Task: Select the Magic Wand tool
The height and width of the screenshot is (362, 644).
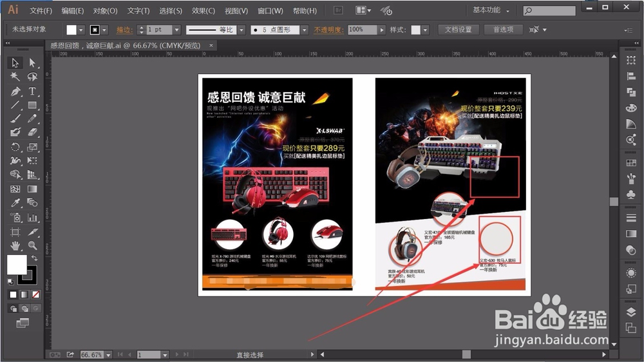Action: tap(15, 77)
